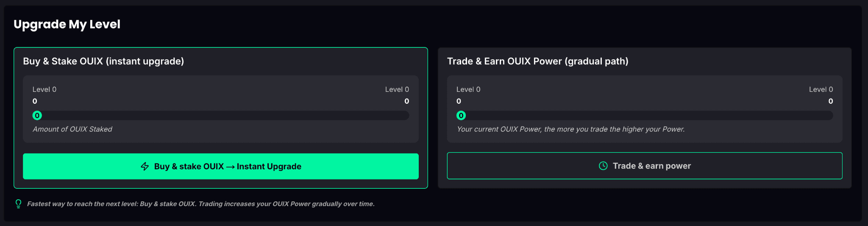Click the clock icon beside Trade & earn power

[603, 166]
